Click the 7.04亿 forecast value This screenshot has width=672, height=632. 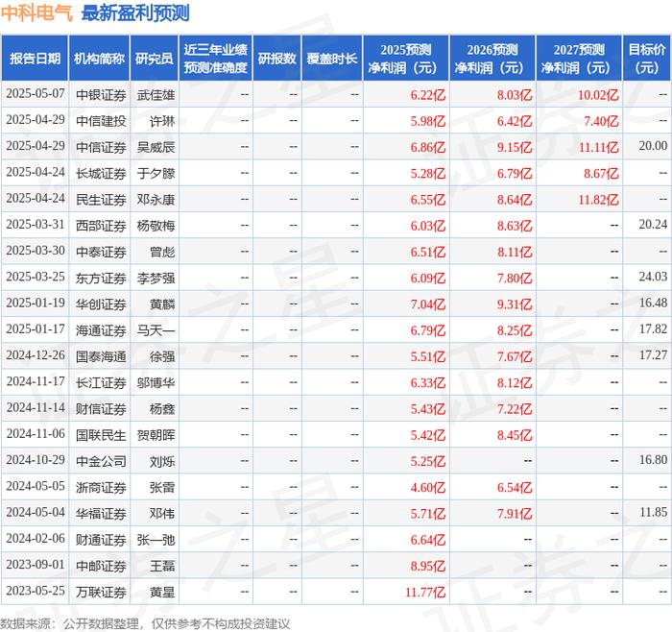pos(428,304)
